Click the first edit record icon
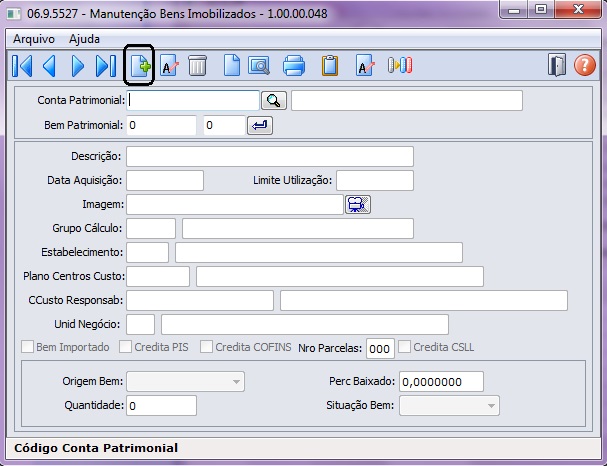 [169, 65]
